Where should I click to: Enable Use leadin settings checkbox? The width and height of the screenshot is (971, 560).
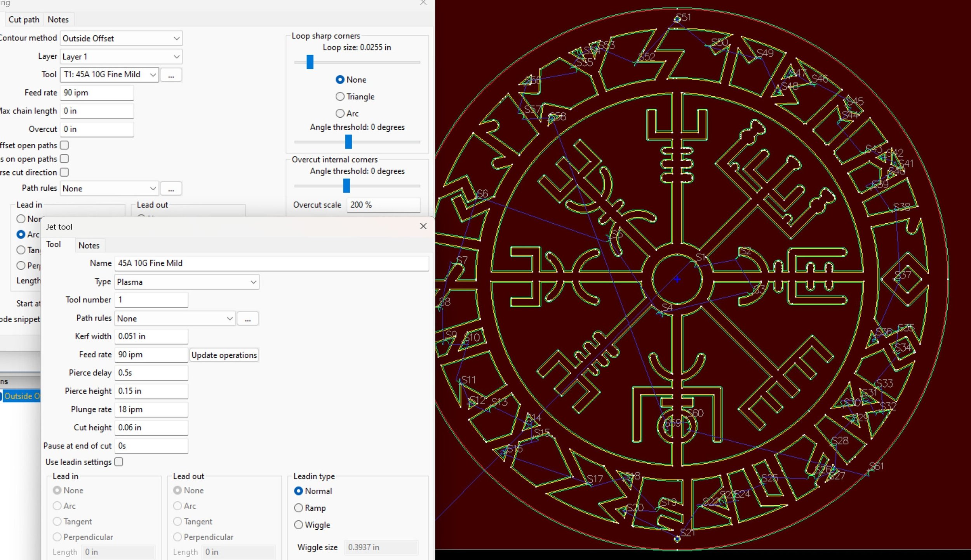click(119, 462)
